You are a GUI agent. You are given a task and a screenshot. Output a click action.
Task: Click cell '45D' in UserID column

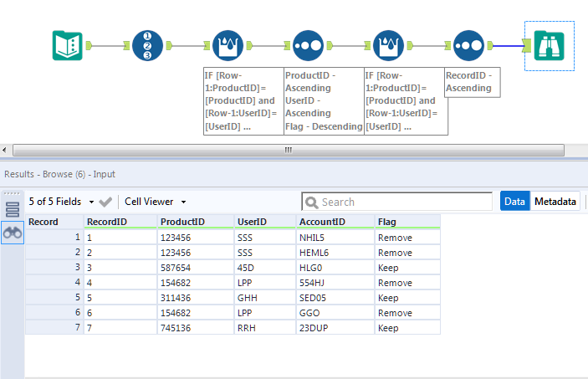point(265,268)
